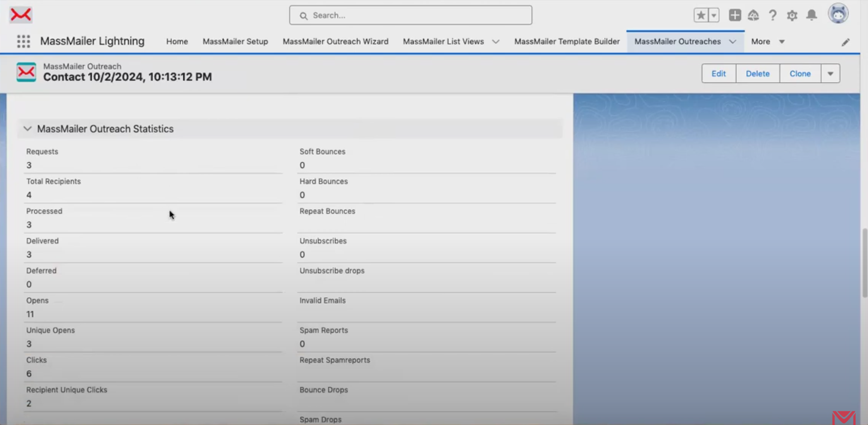Click the Spam Reports field label
This screenshot has height=425, width=868.
click(x=323, y=330)
